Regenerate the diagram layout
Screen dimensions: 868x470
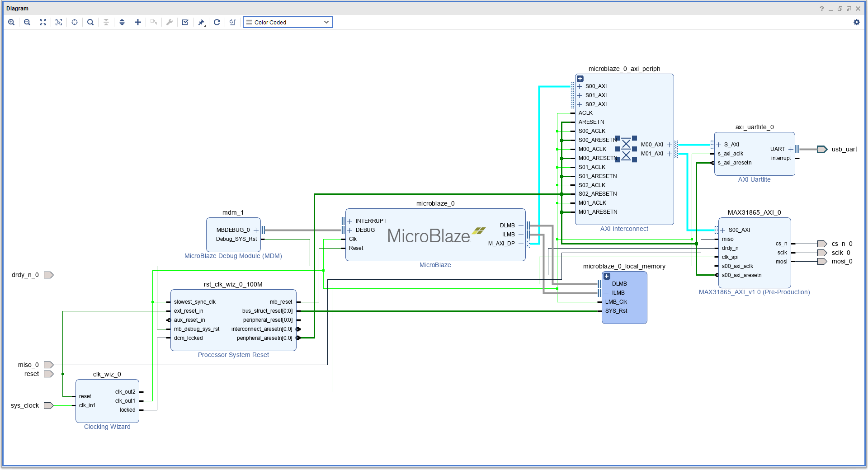(217, 22)
